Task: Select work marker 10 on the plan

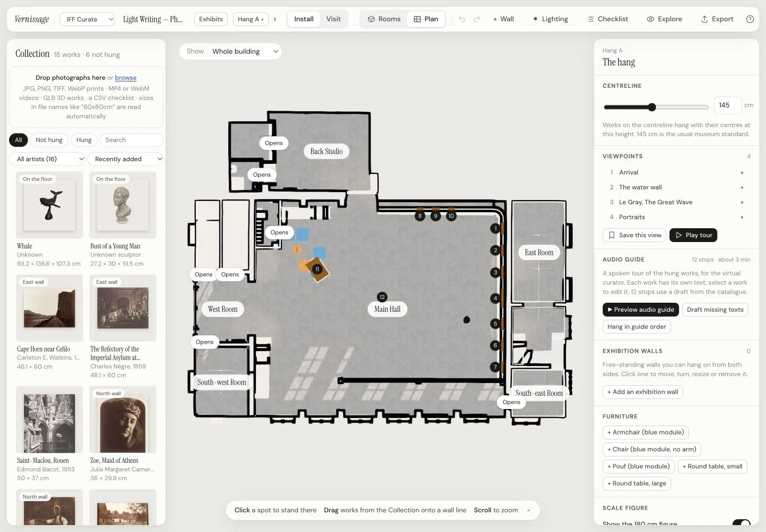Action: point(451,216)
